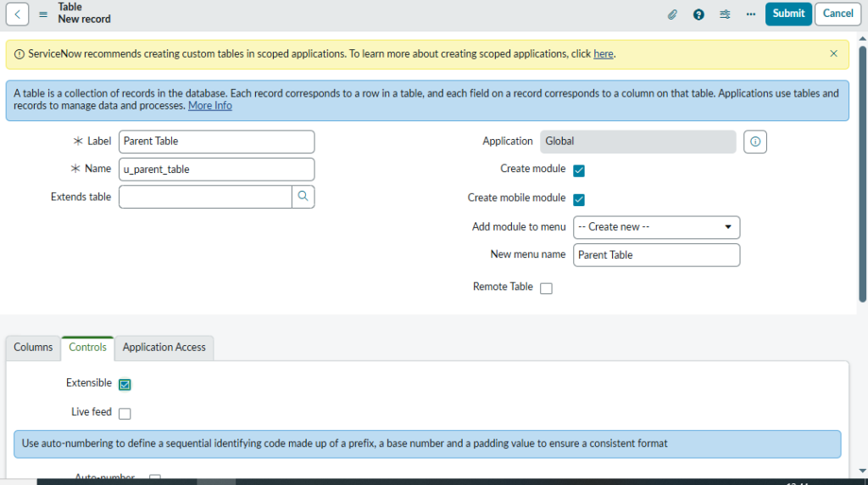
Task: Toggle the Create mobile module checkbox
Action: (x=579, y=199)
